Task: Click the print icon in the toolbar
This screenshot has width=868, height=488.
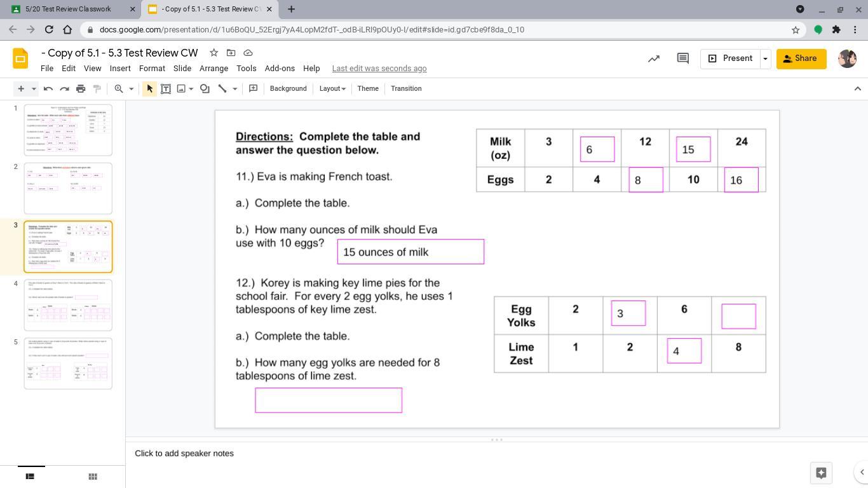Action: pos(81,89)
